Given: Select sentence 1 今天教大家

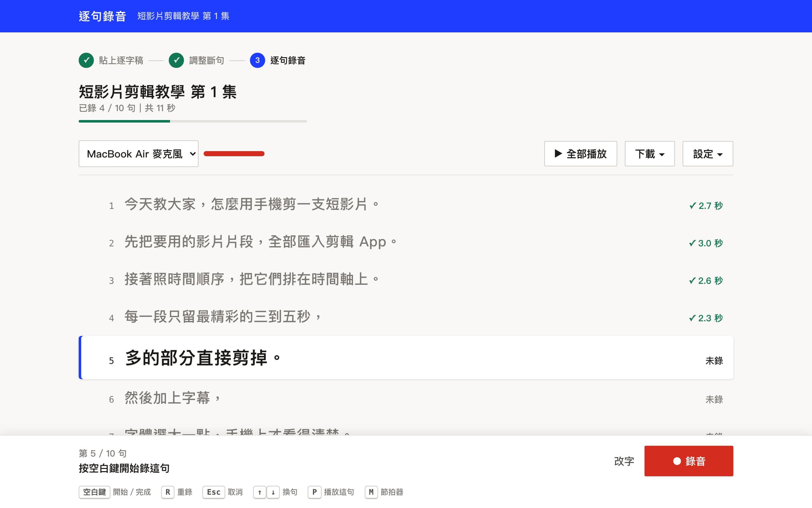Looking at the screenshot, I should pos(406,204).
